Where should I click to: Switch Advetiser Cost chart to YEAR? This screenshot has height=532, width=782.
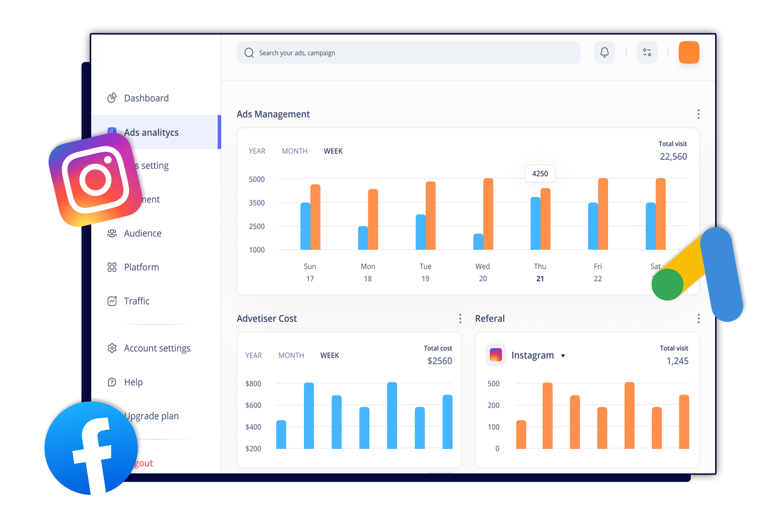(253, 355)
